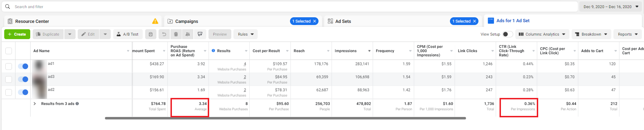Check the ad1 row checkbox

[x=9, y=66]
